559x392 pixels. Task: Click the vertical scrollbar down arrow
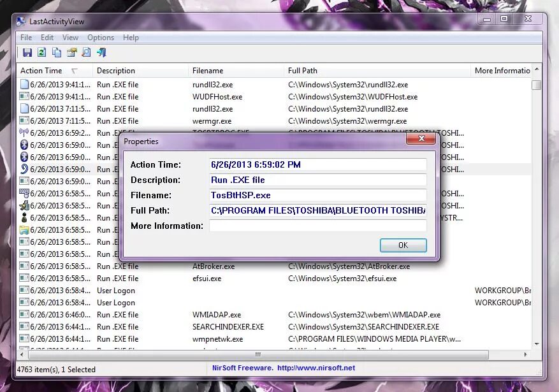pos(537,344)
